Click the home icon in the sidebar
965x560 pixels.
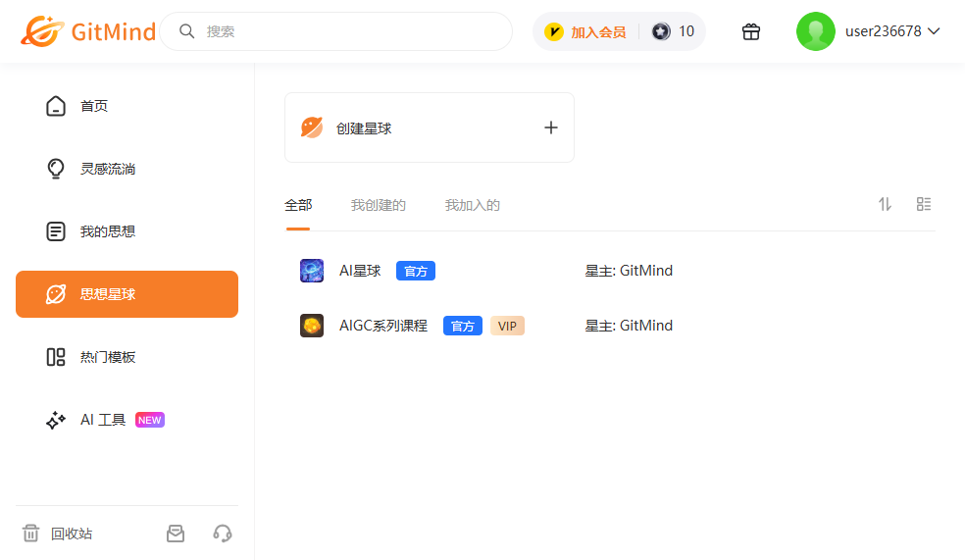(55, 106)
